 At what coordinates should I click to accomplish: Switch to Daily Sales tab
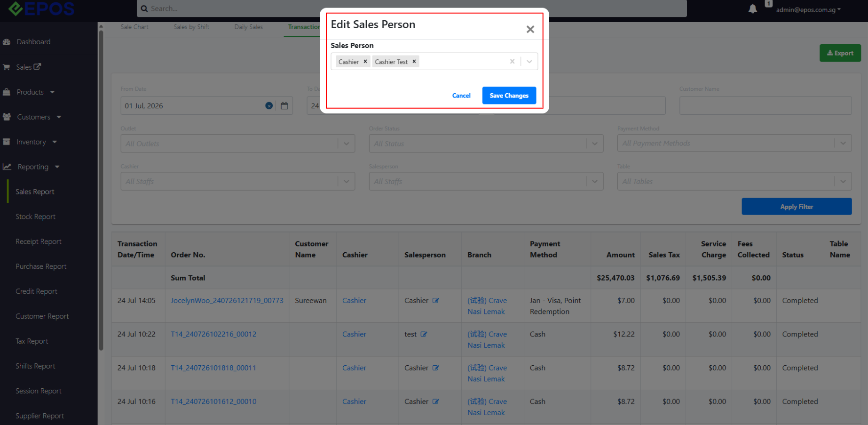pyautogui.click(x=249, y=27)
